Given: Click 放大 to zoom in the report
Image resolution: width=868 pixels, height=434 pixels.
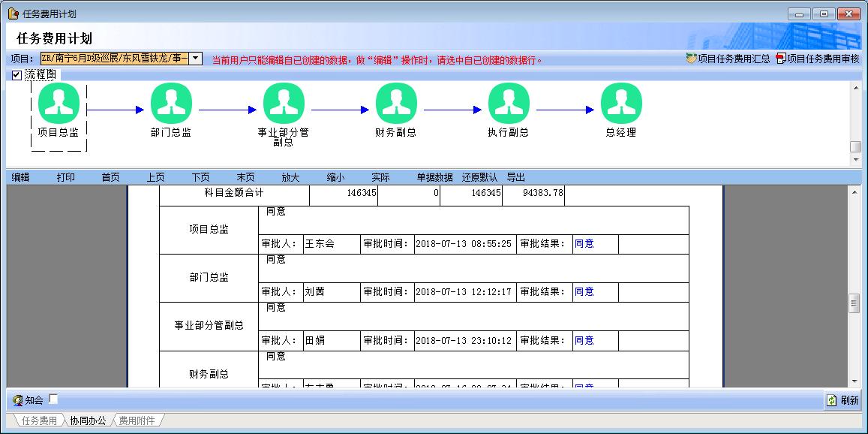Looking at the screenshot, I should [x=290, y=178].
